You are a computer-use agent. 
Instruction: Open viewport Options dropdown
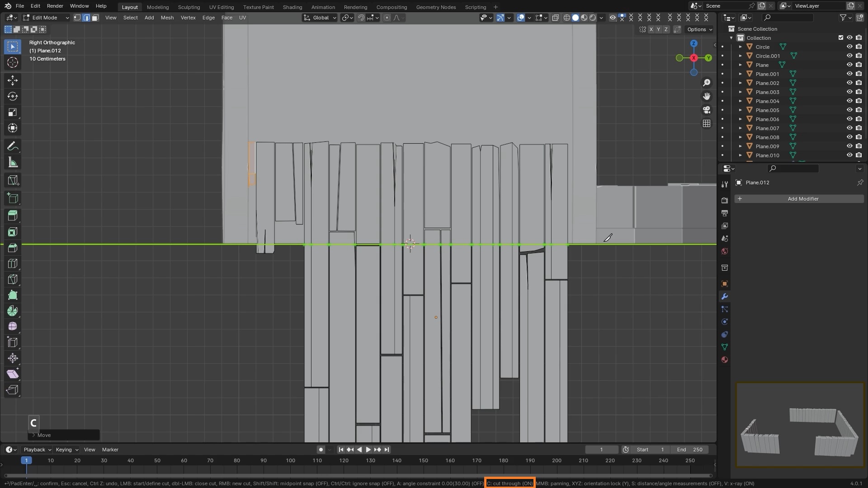point(699,29)
